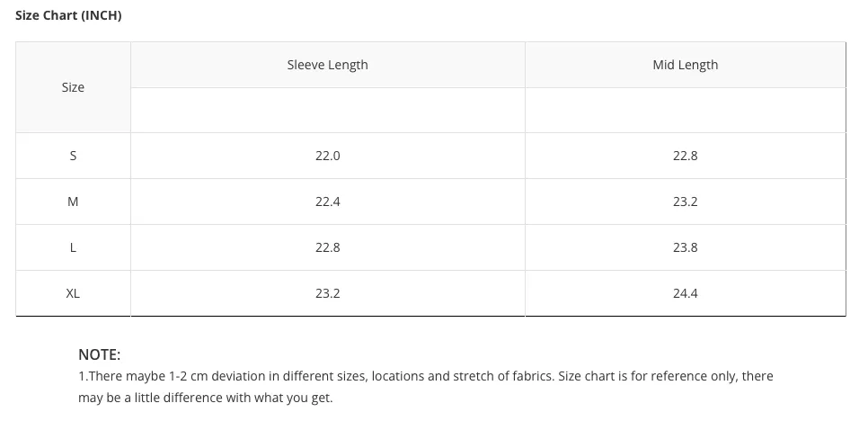The width and height of the screenshot is (868, 421).
Task: Click the empty cell under Mid Length
Action: (686, 111)
